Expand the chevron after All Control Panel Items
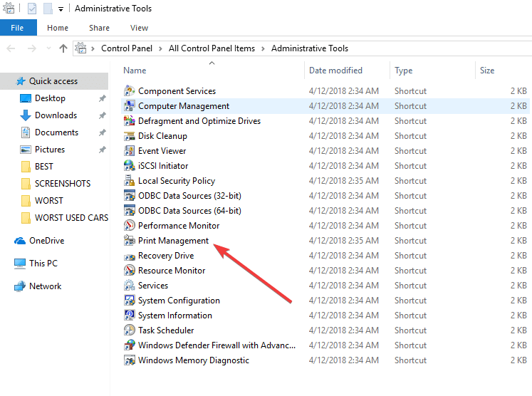This screenshot has width=532, height=396. click(263, 49)
